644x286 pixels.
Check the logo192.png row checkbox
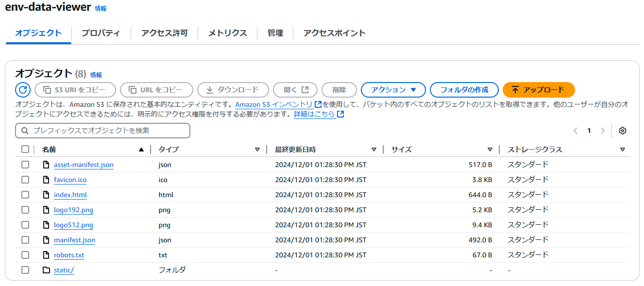point(25,210)
